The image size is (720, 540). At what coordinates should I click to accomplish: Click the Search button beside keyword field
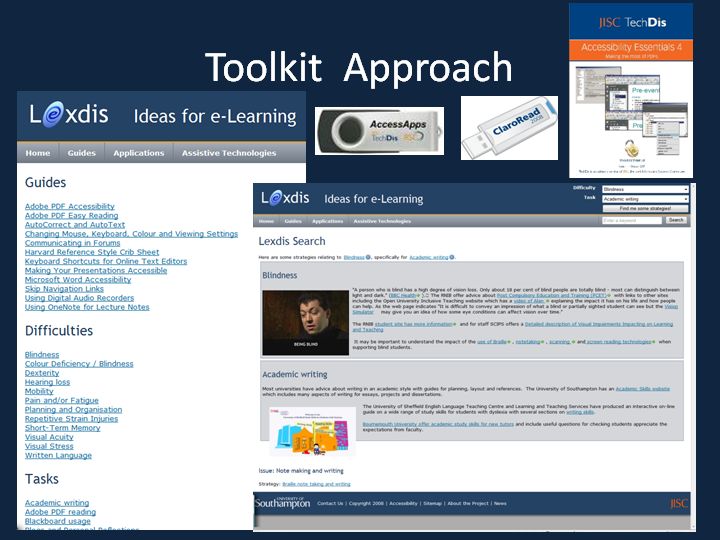(x=676, y=220)
